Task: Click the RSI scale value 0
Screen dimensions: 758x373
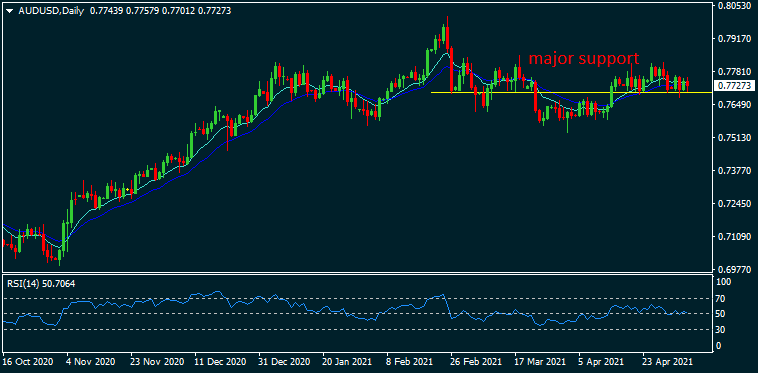Action: 719,345
